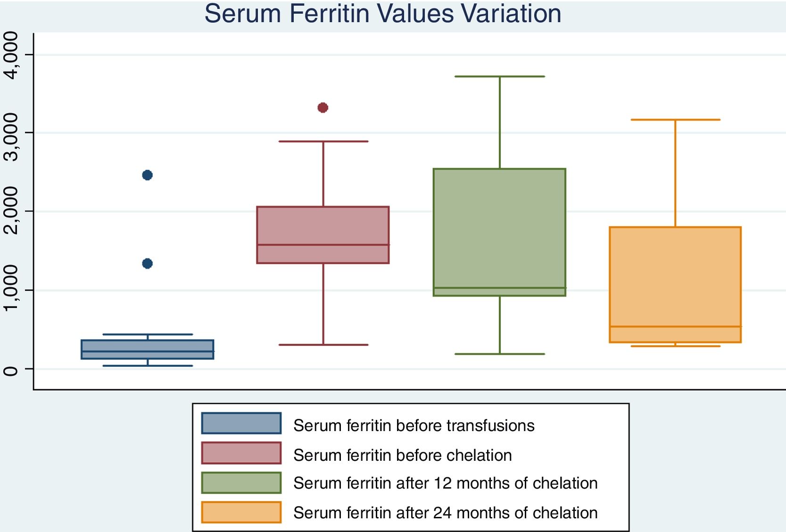The image size is (786, 532).
Task: Select the red box plot body
Action: tap(323, 234)
